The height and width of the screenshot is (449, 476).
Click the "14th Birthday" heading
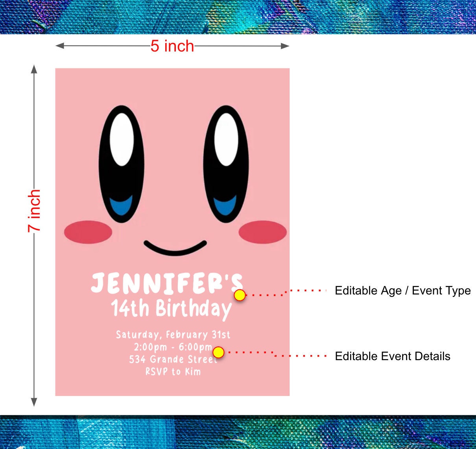pyautogui.click(x=171, y=309)
